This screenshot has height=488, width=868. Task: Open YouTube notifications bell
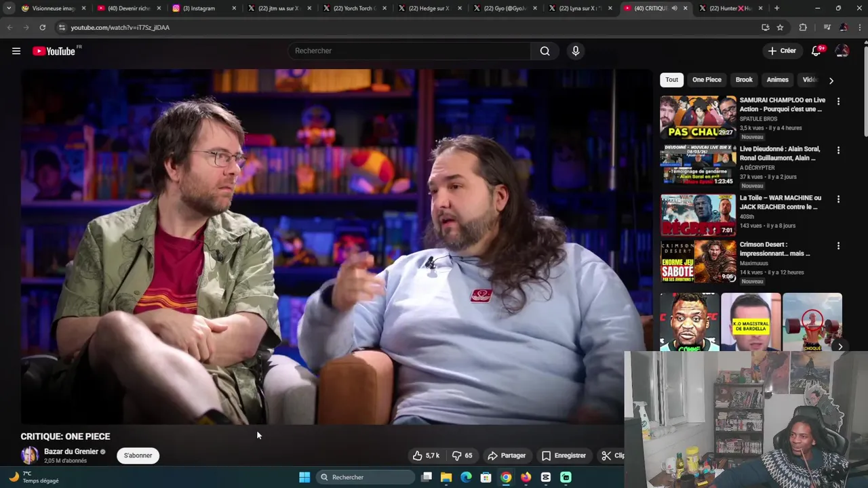(816, 51)
